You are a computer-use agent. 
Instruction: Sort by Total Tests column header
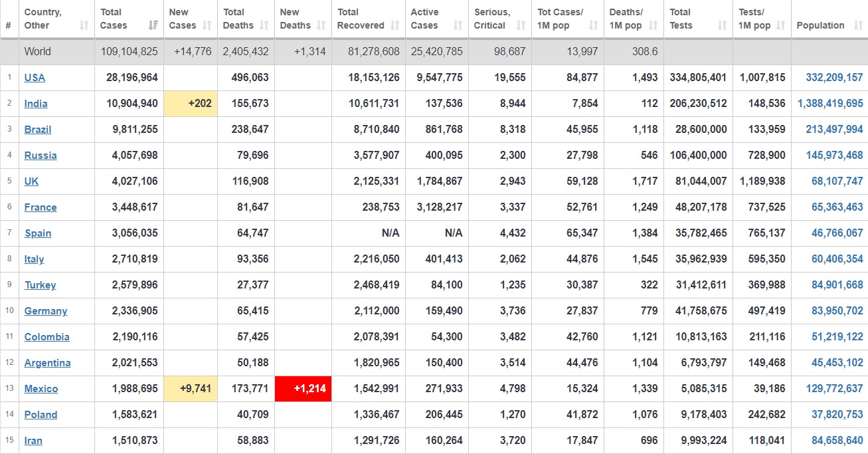click(x=681, y=19)
